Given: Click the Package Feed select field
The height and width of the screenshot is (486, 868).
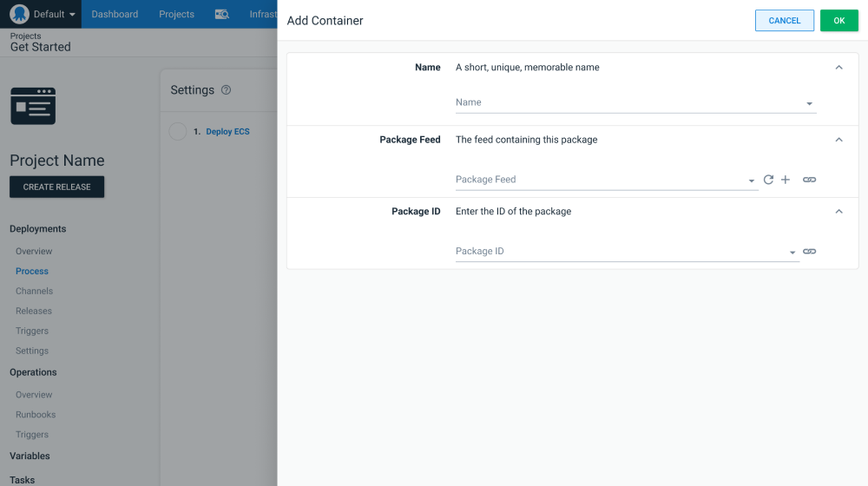Looking at the screenshot, I should 607,180.
